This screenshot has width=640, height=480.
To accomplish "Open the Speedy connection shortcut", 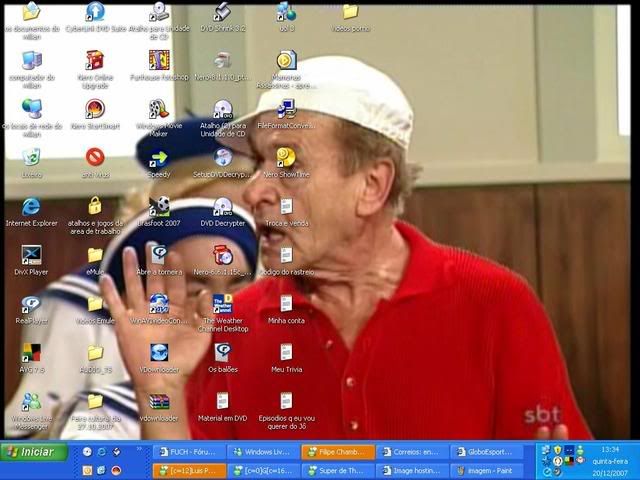I will 159,158.
